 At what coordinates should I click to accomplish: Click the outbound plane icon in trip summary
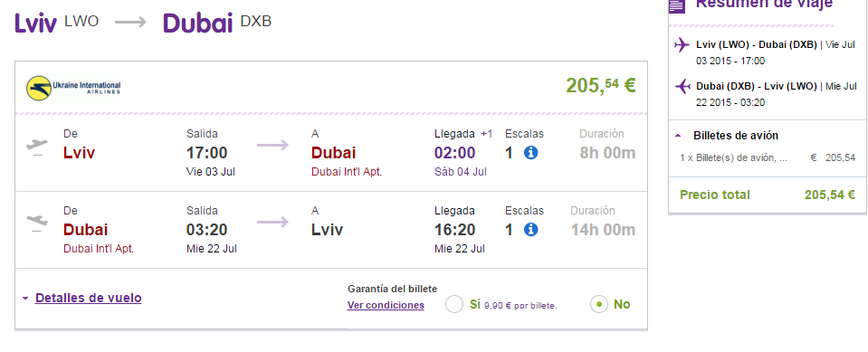[x=682, y=45]
